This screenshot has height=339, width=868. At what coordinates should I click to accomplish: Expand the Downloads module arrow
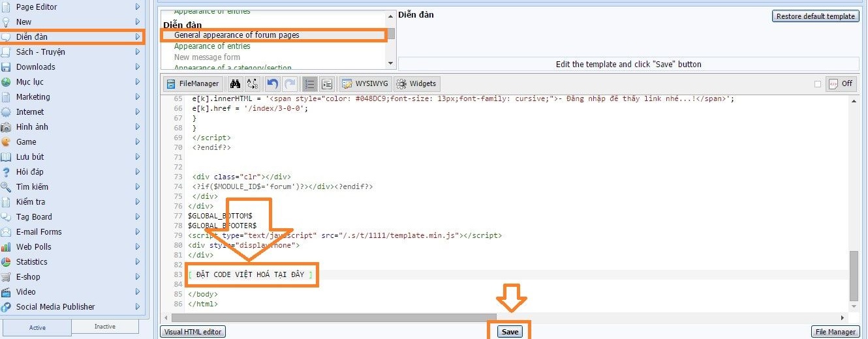click(x=138, y=66)
